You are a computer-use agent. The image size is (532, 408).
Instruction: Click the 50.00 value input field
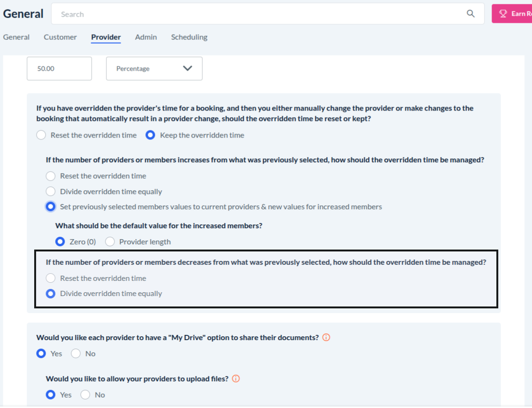(59, 69)
